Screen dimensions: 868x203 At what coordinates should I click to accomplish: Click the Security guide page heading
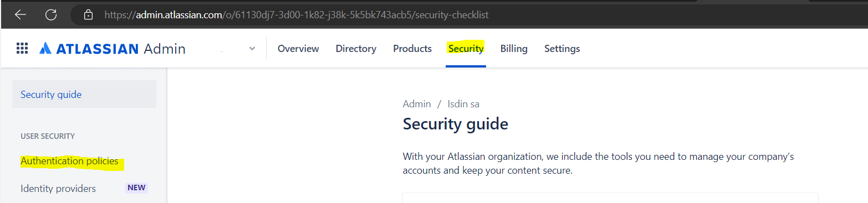tap(456, 124)
